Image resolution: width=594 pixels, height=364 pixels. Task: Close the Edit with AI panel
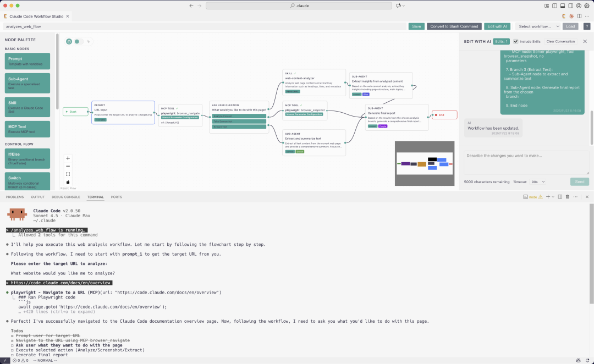coord(585,41)
